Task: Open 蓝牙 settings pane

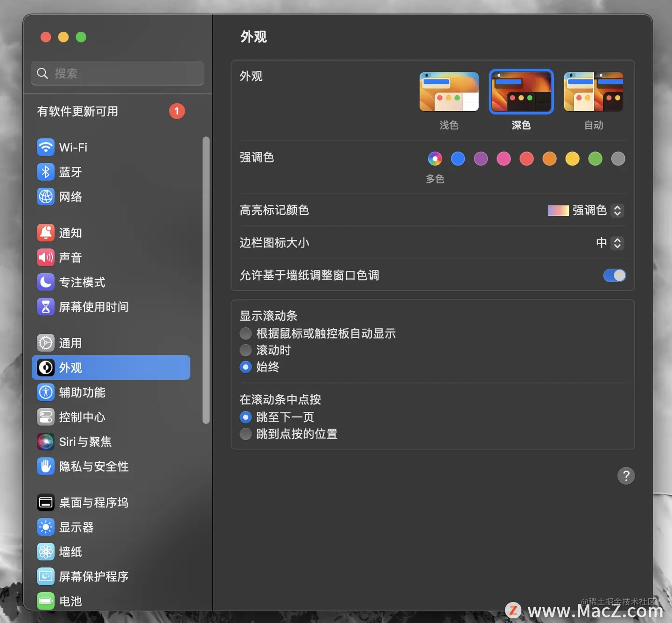Action: click(x=111, y=172)
